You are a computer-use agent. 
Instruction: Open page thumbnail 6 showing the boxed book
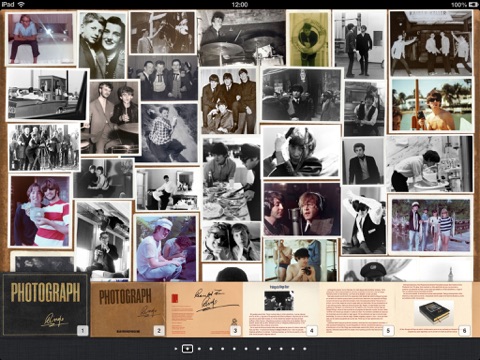coord(434,309)
